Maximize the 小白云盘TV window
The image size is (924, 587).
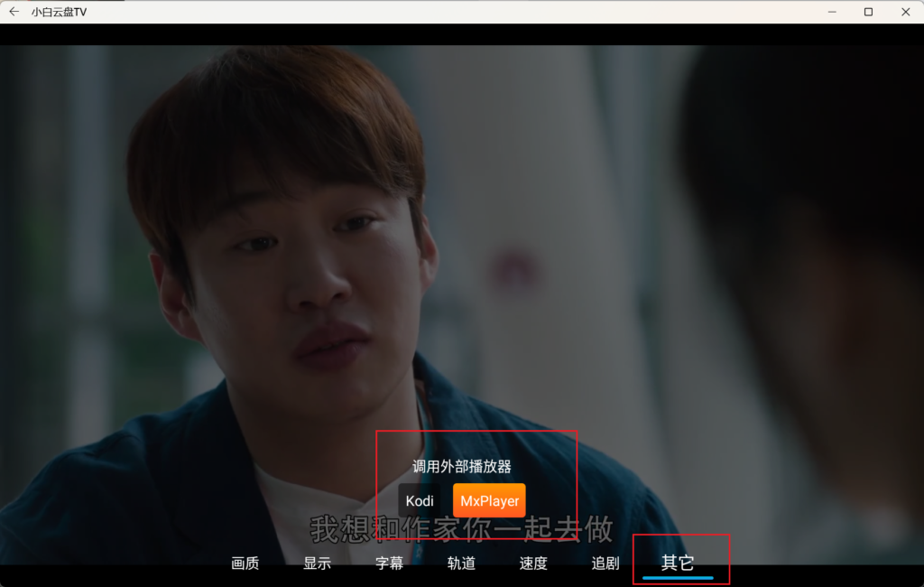pyautogui.click(x=868, y=12)
